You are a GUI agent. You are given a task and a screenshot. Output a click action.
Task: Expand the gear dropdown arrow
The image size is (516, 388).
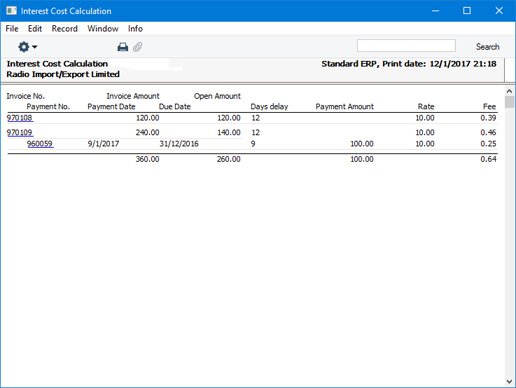pyautogui.click(x=35, y=47)
